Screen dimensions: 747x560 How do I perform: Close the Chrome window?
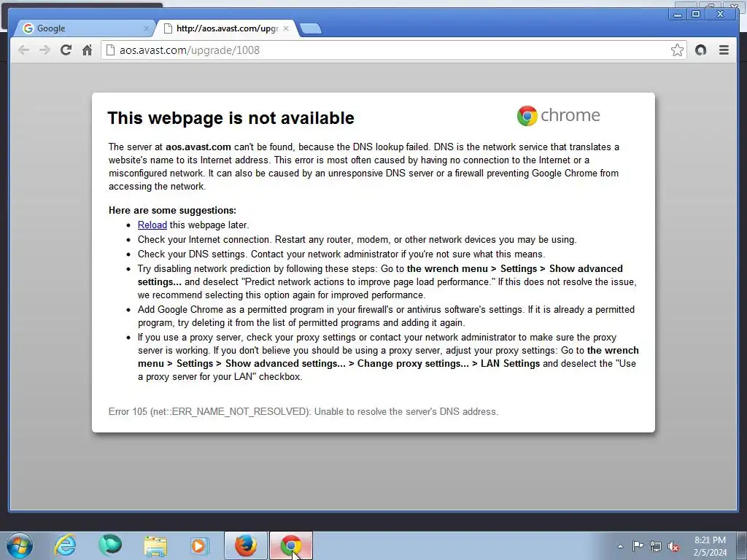pos(720,15)
